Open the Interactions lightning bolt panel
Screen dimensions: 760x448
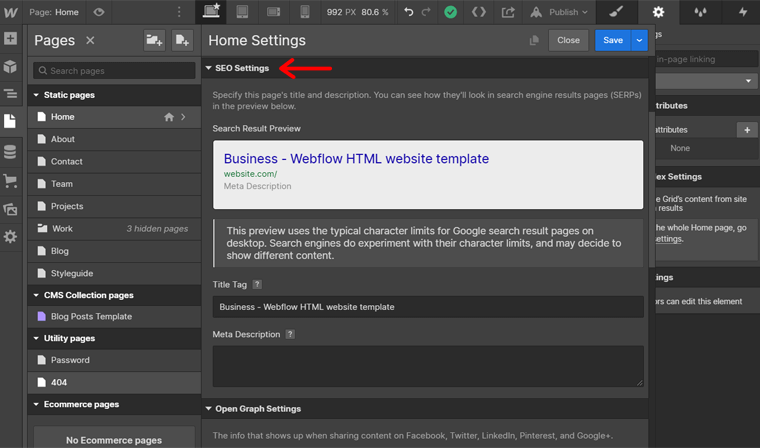[742, 12]
